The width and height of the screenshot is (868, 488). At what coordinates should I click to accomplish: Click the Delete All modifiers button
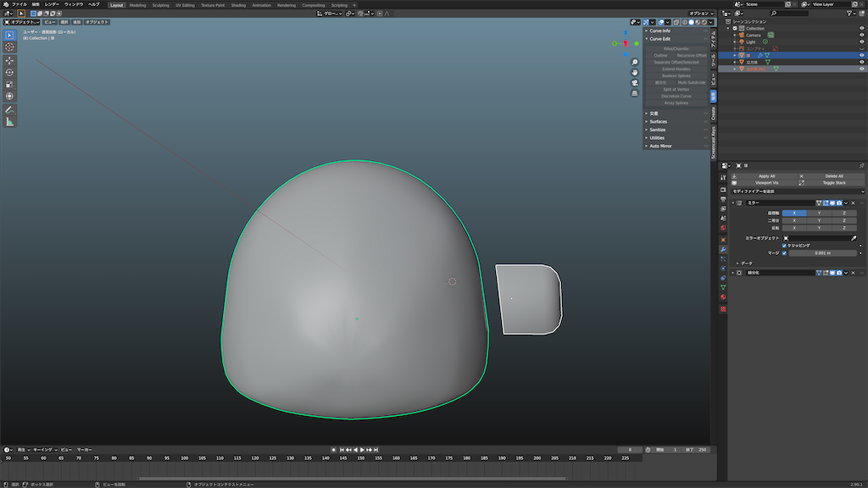tap(834, 176)
